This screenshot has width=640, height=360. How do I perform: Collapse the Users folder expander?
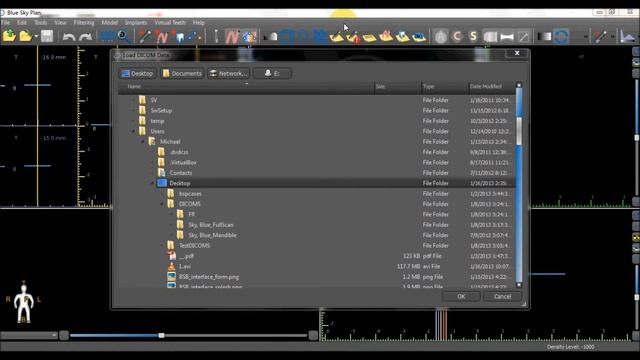coord(133,131)
